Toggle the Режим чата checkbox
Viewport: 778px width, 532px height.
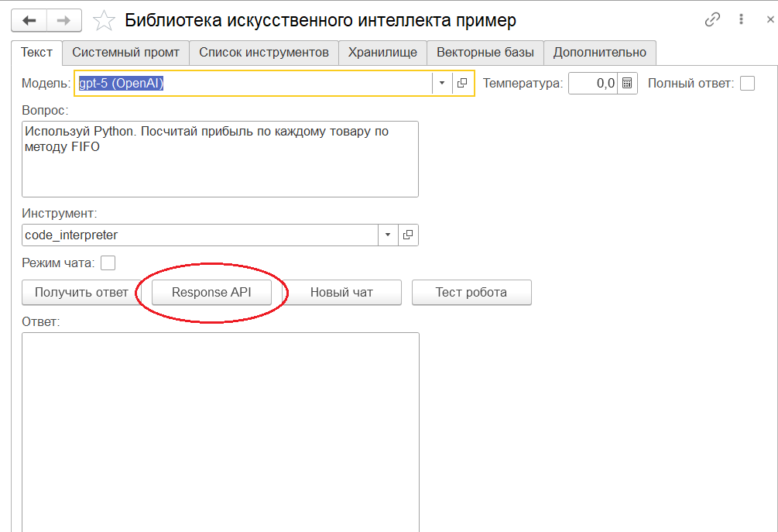tap(108, 263)
